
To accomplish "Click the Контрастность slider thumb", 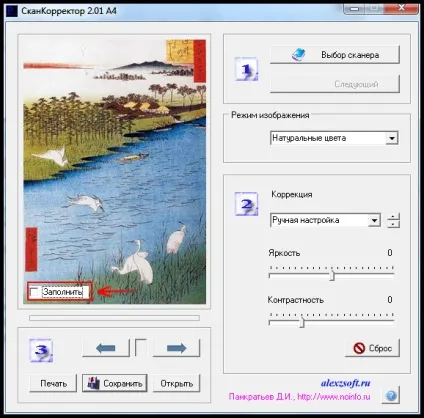I will tap(302, 322).
